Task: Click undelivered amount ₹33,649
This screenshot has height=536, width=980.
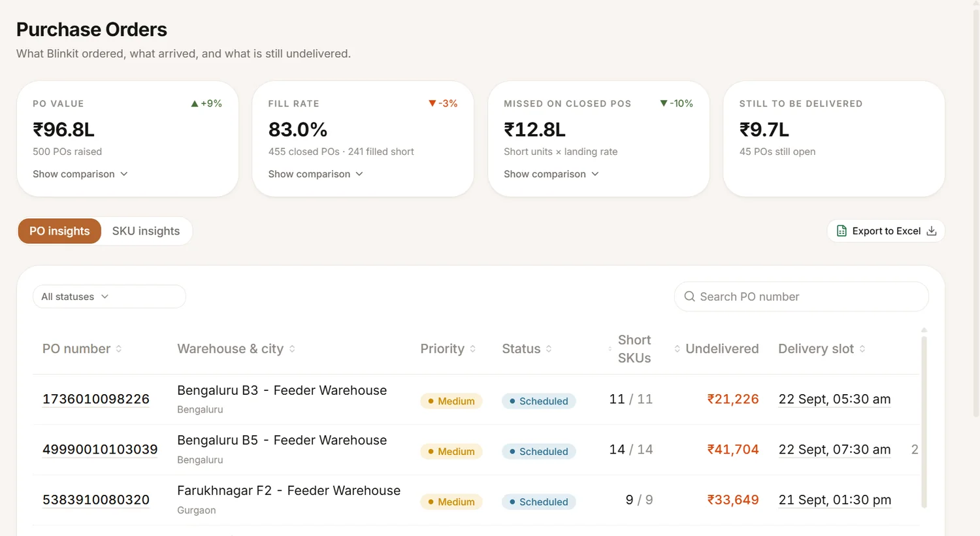Action: point(732,500)
